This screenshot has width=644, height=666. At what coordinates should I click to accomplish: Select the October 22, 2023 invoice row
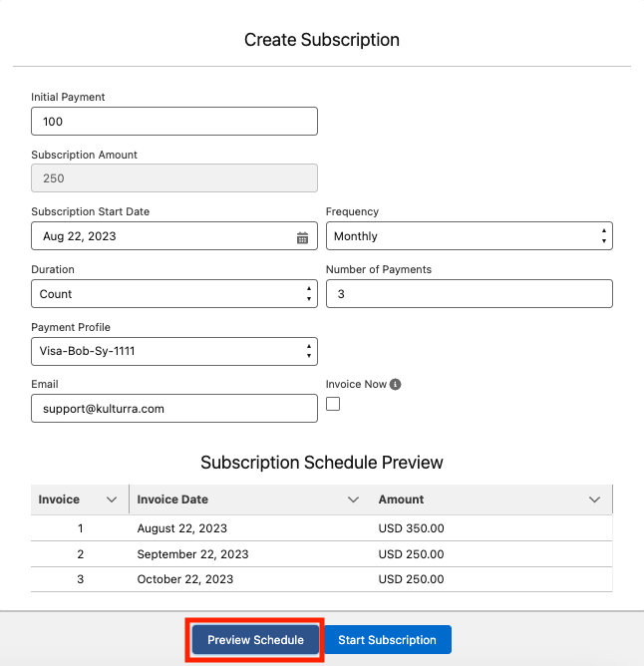(321, 579)
